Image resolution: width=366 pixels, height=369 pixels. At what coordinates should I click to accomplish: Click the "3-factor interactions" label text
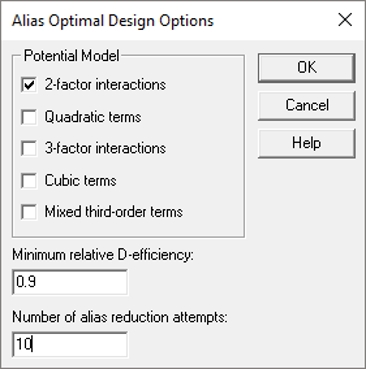[x=105, y=148]
